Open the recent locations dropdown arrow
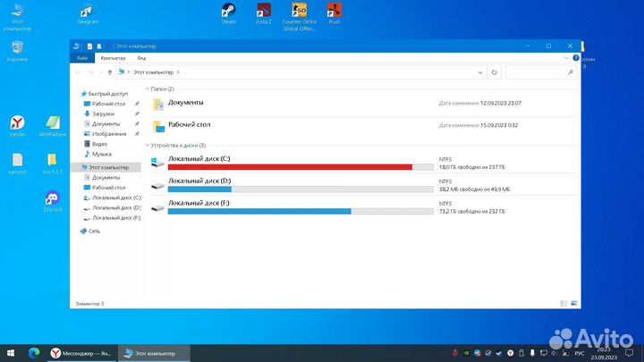Screen dimensions: 644x362 100,72
